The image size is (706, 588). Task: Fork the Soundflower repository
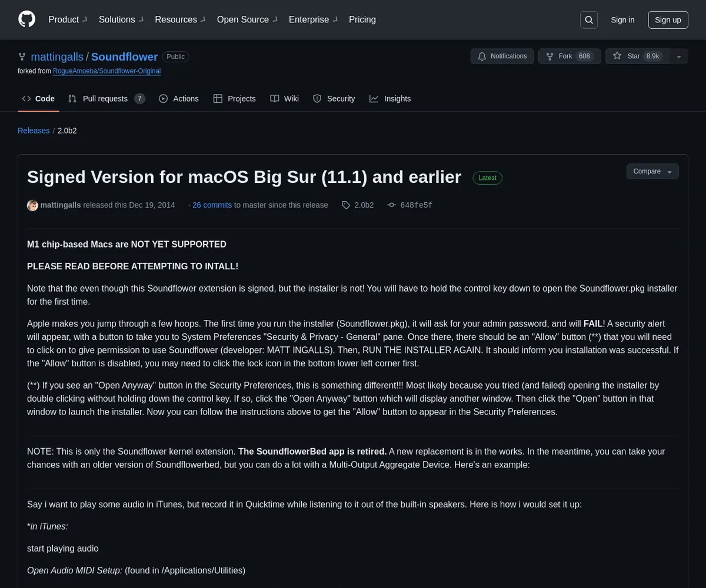point(565,56)
